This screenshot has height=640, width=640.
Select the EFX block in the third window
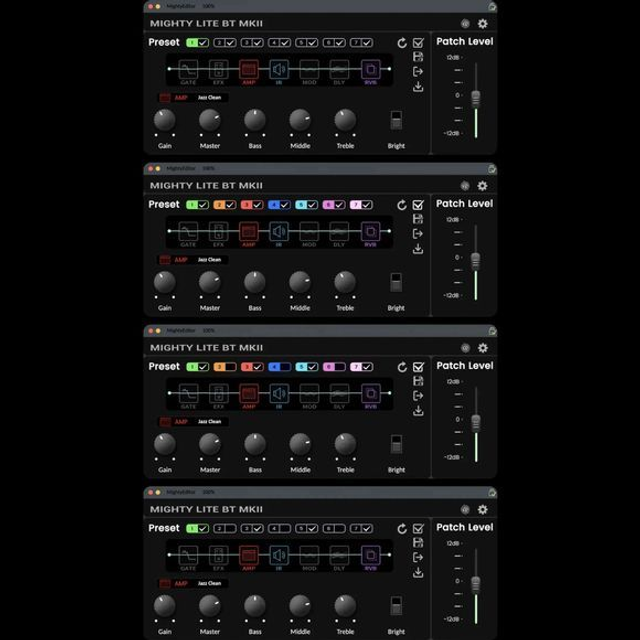tap(218, 393)
